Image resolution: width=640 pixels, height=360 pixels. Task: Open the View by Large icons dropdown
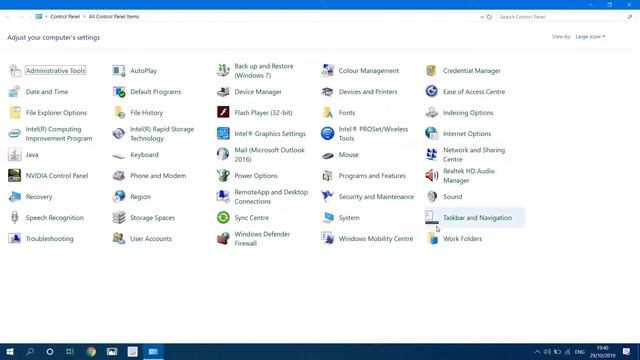tap(590, 37)
